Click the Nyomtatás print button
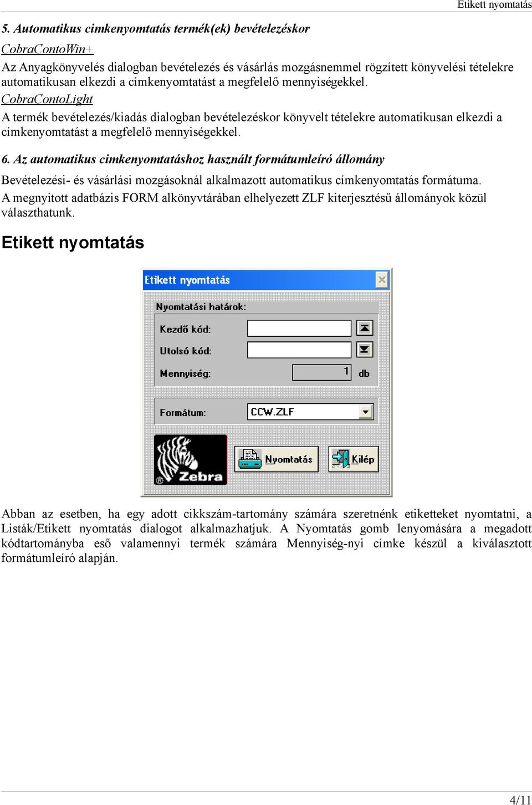The height and width of the screenshot is (805, 532). 277,459
